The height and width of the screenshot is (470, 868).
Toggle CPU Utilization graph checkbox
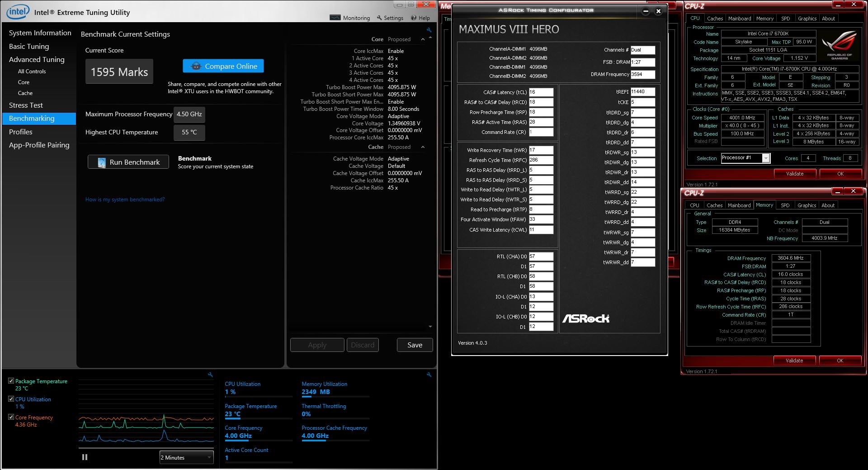coord(11,399)
